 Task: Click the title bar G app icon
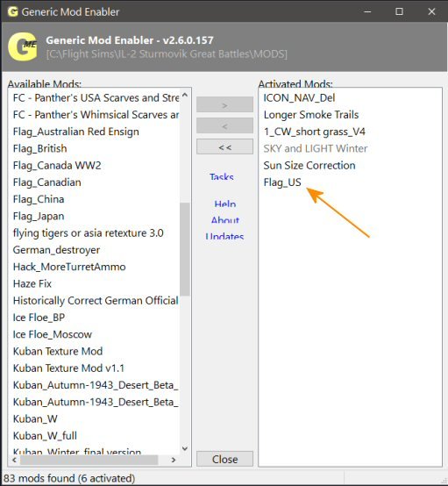pyautogui.click(x=12, y=11)
